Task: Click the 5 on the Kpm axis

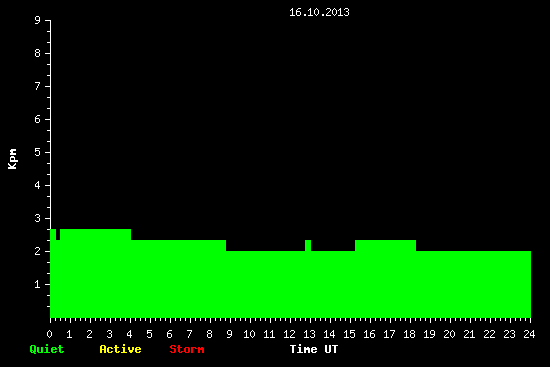Action: pyautogui.click(x=38, y=152)
